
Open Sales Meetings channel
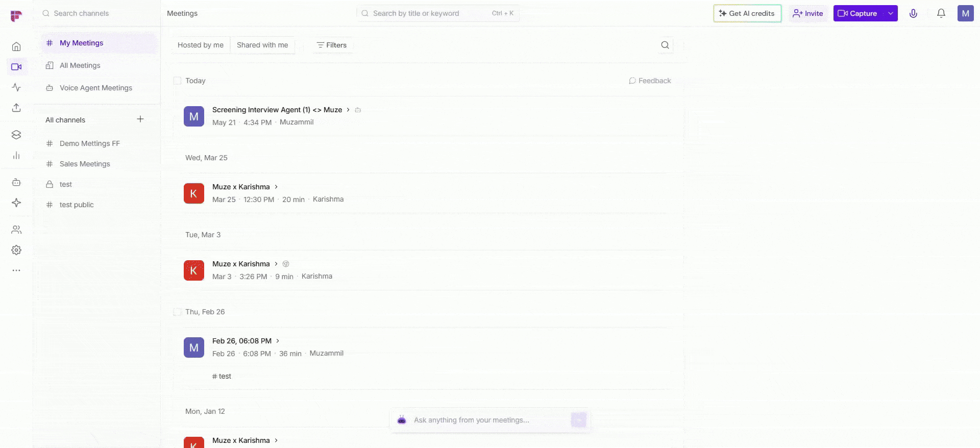(x=100, y=164)
